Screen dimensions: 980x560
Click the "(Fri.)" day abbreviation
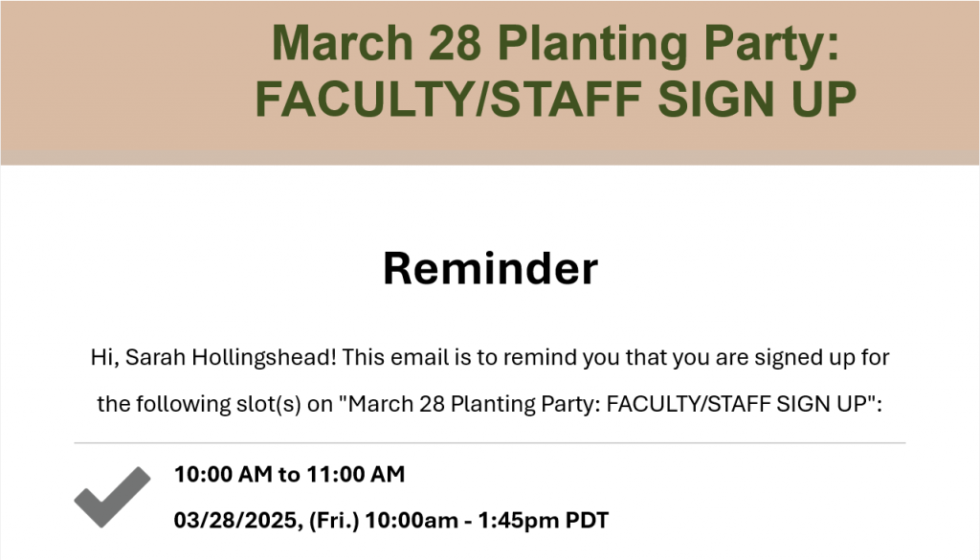click(x=334, y=520)
